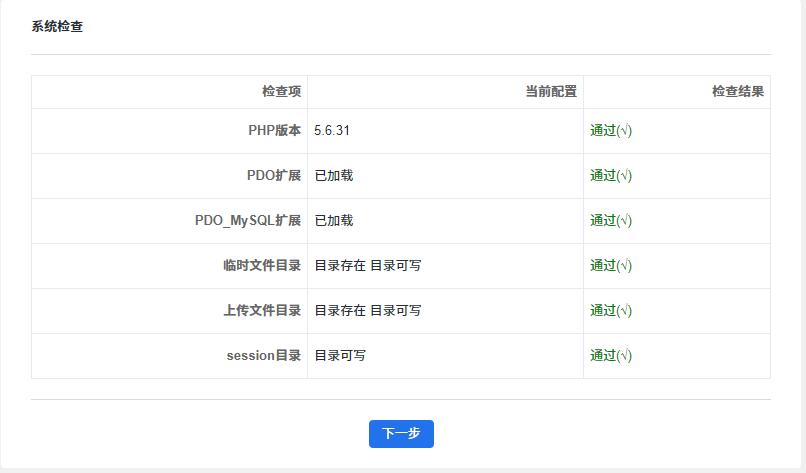
Task: Click the PHP版本 row label
Action: click(x=274, y=131)
